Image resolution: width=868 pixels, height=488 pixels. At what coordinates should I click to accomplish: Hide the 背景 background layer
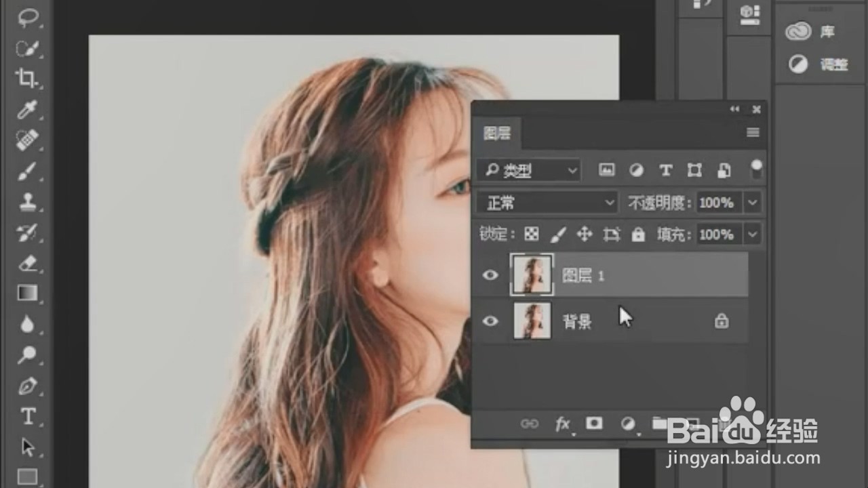[x=490, y=321]
